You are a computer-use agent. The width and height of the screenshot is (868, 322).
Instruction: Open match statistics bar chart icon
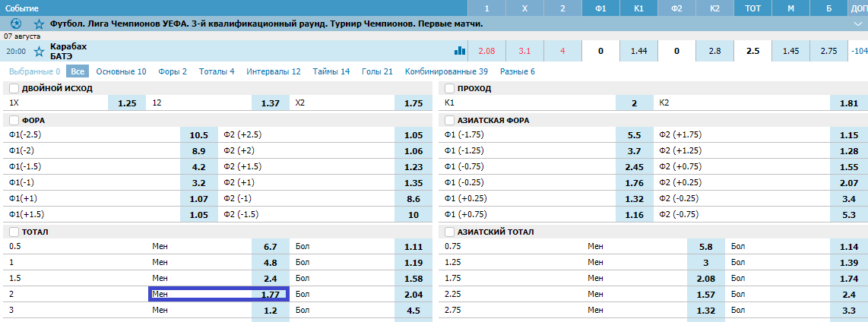coord(460,51)
